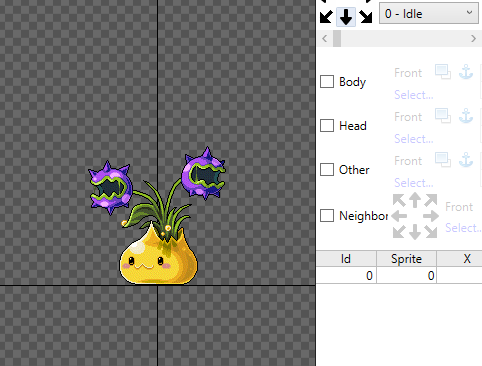Click the Head row front/back layer icon
The width and height of the screenshot is (482, 366).
click(x=443, y=116)
